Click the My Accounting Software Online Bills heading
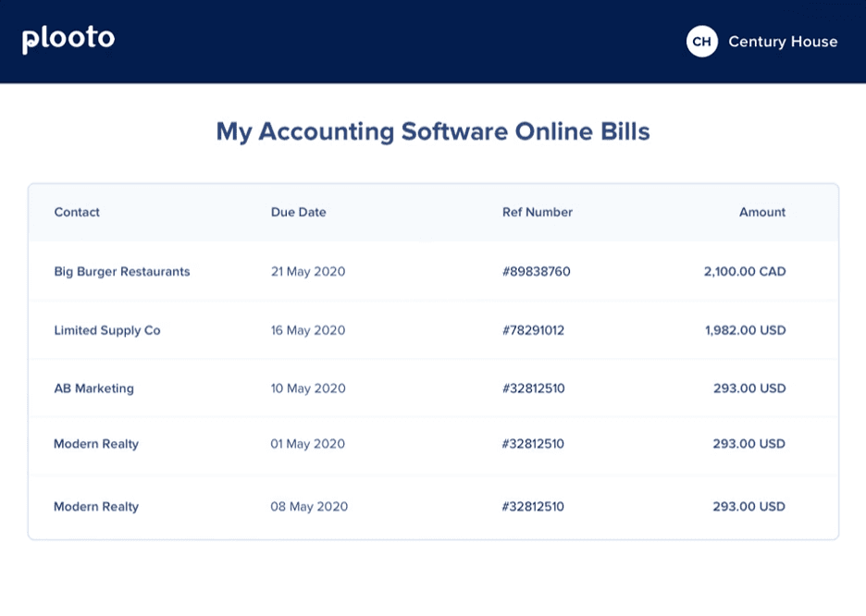Viewport: 866px width, 616px height. (x=433, y=131)
